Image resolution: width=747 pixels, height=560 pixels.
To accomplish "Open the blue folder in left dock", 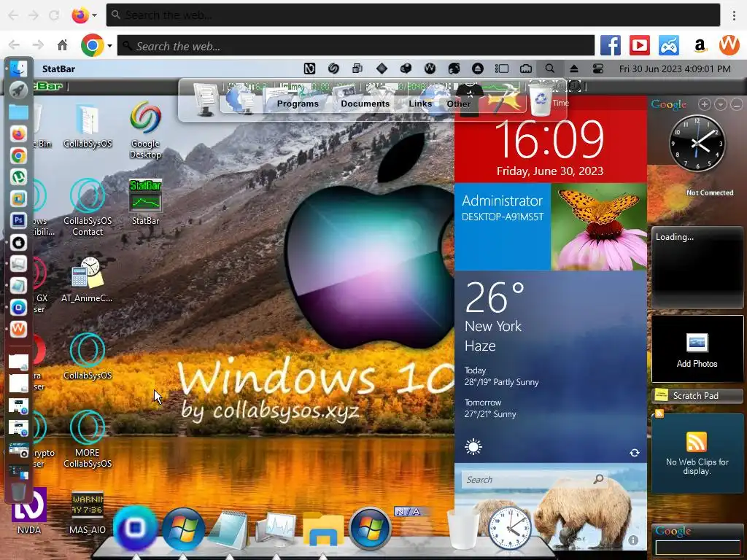I will point(18,112).
